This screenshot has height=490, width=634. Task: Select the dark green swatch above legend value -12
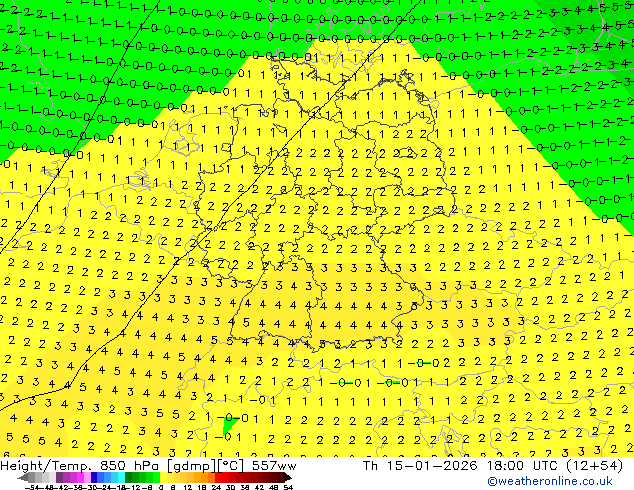[129, 477]
